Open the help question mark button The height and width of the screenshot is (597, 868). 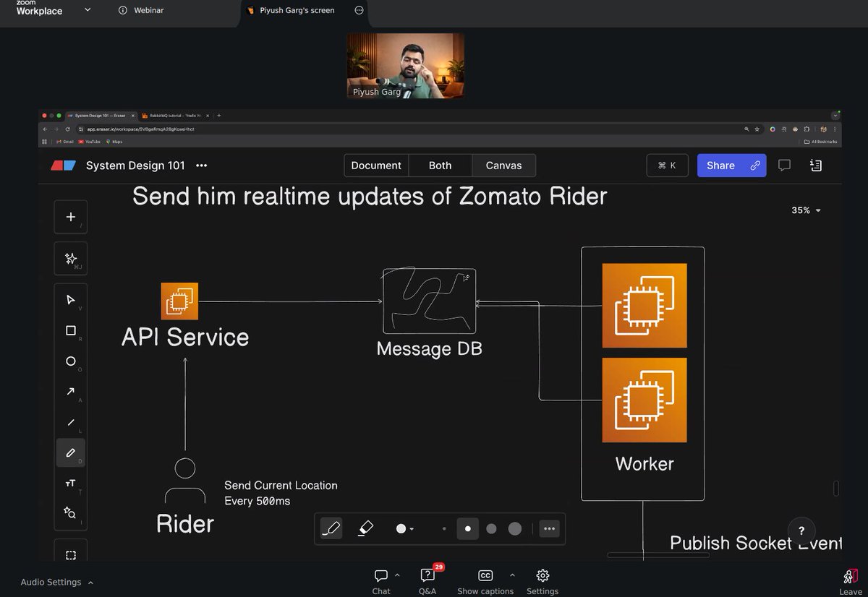[x=801, y=531]
